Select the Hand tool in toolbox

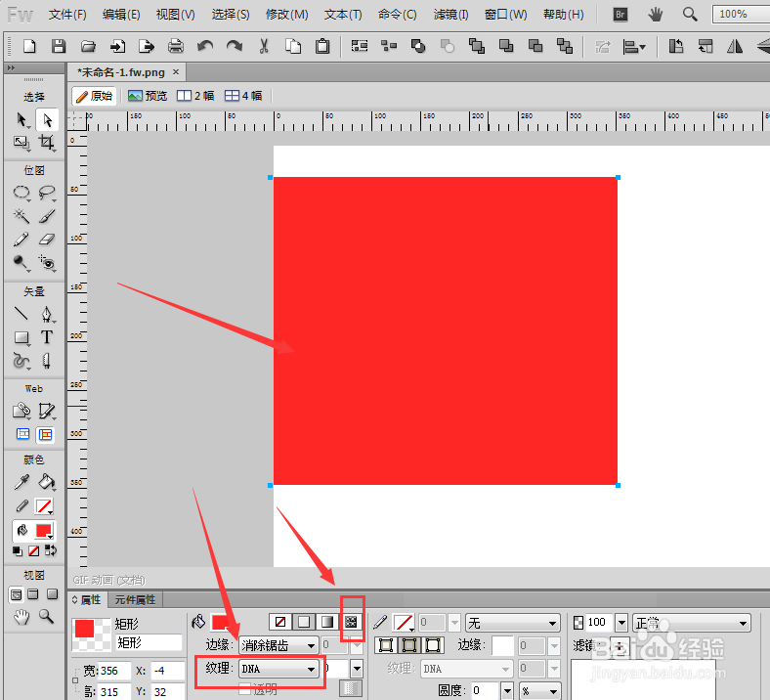21,617
